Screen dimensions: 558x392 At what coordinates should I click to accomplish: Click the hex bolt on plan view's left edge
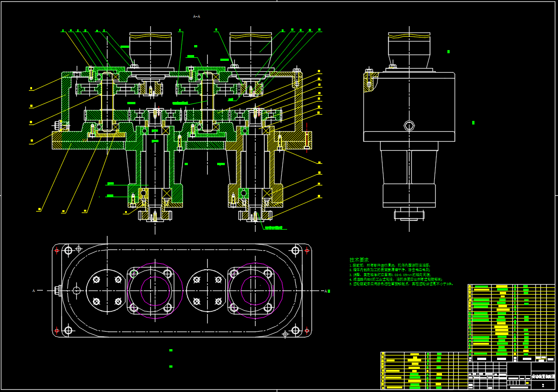tap(58, 291)
